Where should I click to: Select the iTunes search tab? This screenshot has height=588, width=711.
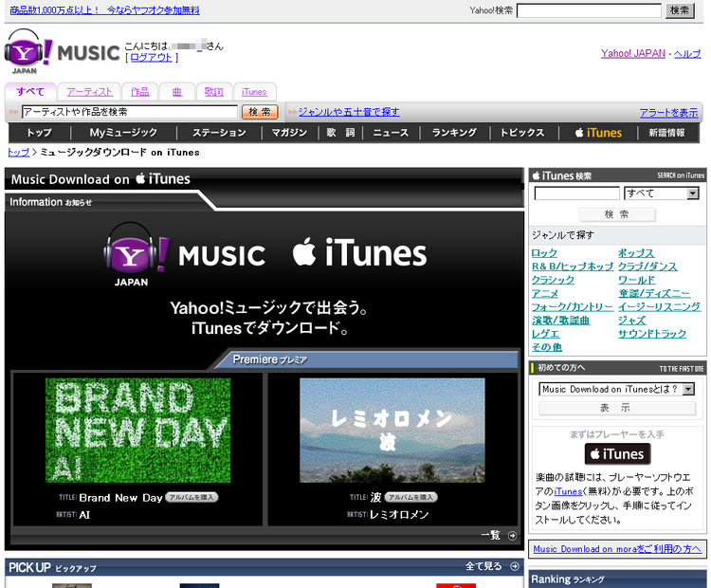point(254,92)
